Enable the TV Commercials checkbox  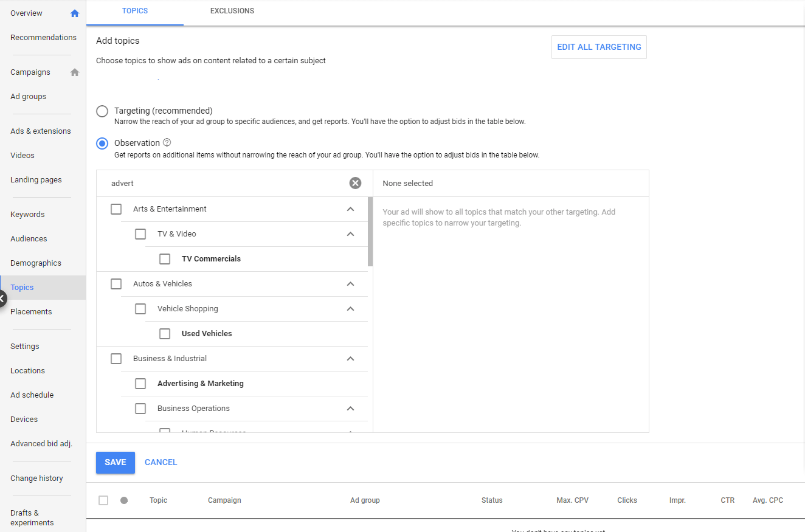coord(165,258)
